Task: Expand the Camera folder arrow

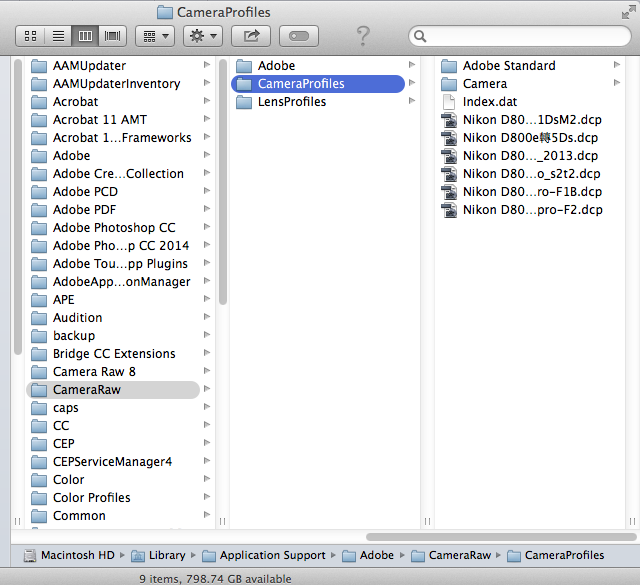Action: [x=617, y=83]
